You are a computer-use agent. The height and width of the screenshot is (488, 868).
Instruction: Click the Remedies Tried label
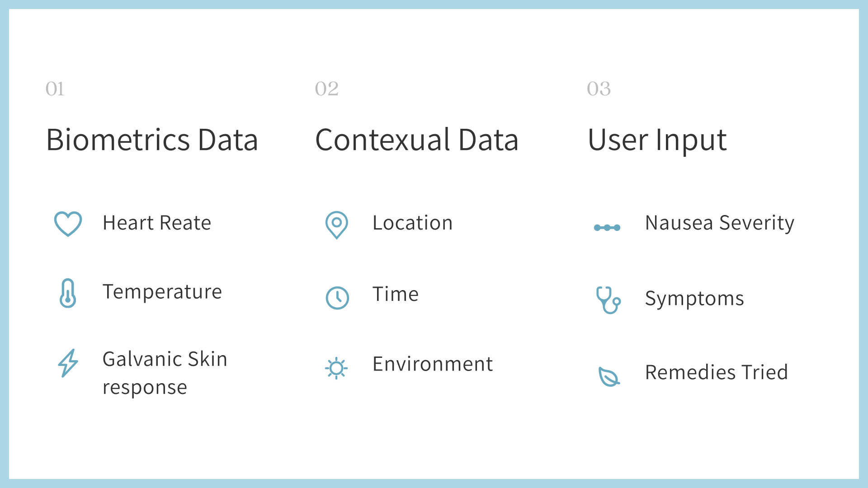(x=716, y=372)
